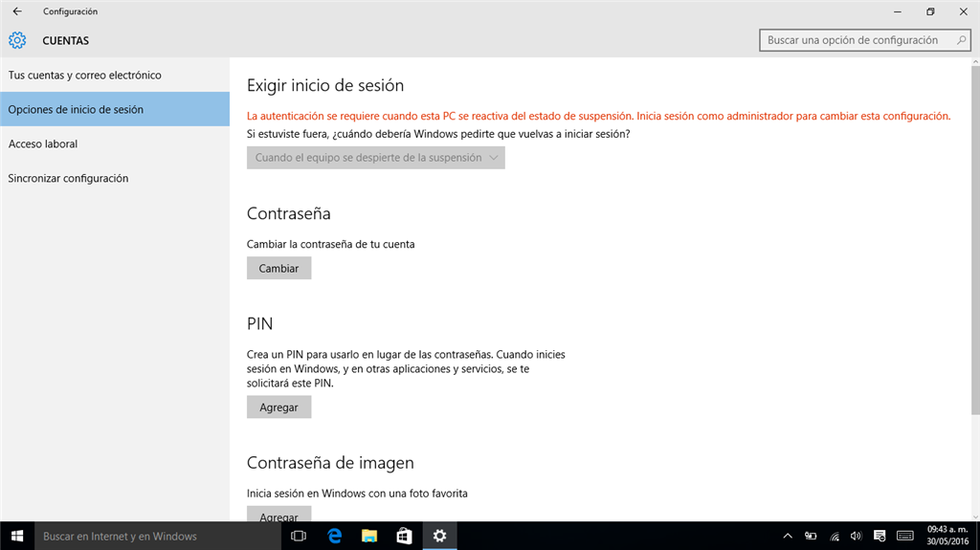Screen dimensions: 980x550
Task: Open the Action Center notifications icon
Action: pyautogui.click(x=880, y=537)
